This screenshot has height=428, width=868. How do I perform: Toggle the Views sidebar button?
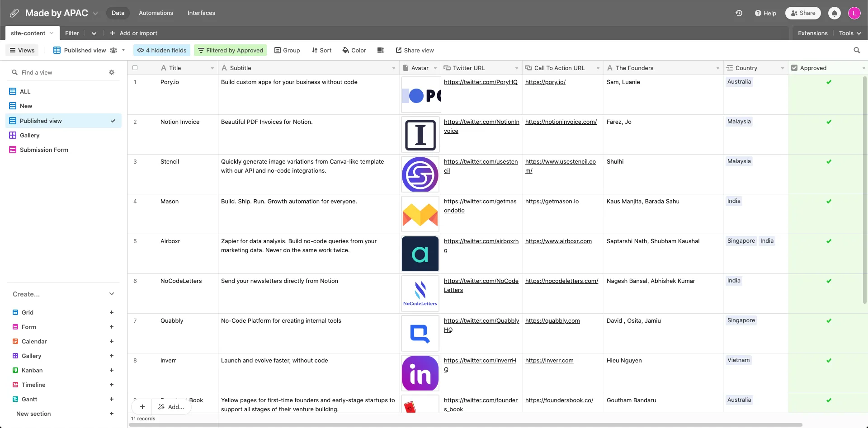[22, 50]
